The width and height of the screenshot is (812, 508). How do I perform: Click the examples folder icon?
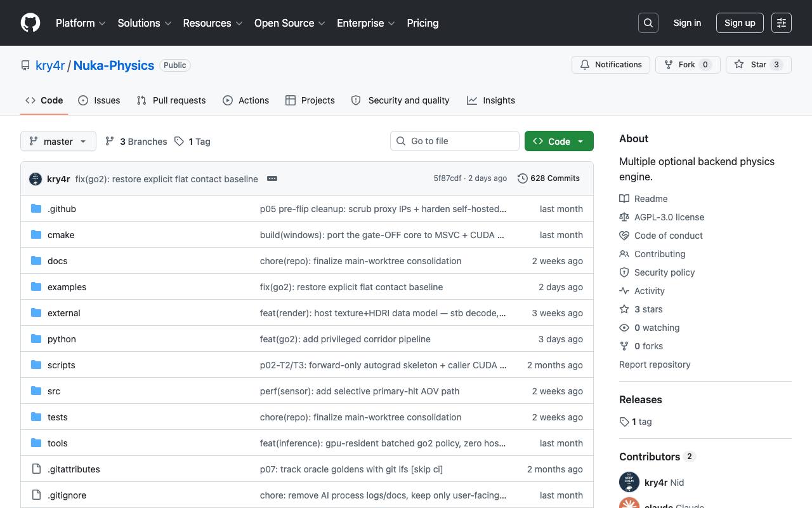click(36, 286)
